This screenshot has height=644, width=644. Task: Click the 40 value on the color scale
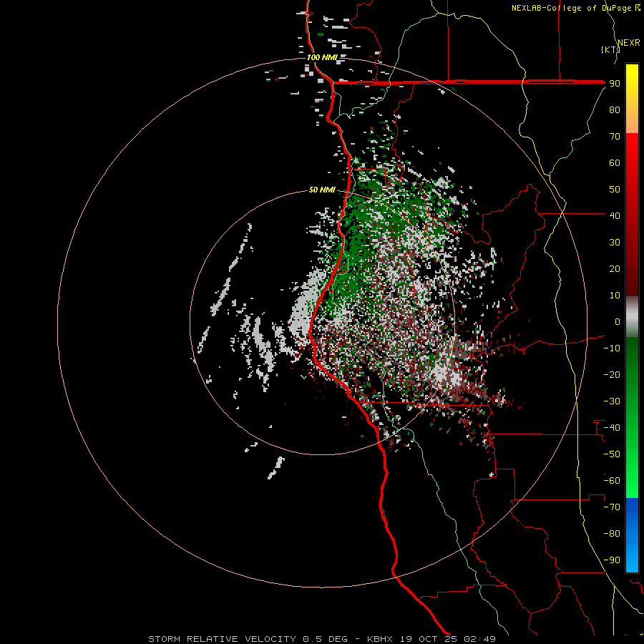(615, 215)
